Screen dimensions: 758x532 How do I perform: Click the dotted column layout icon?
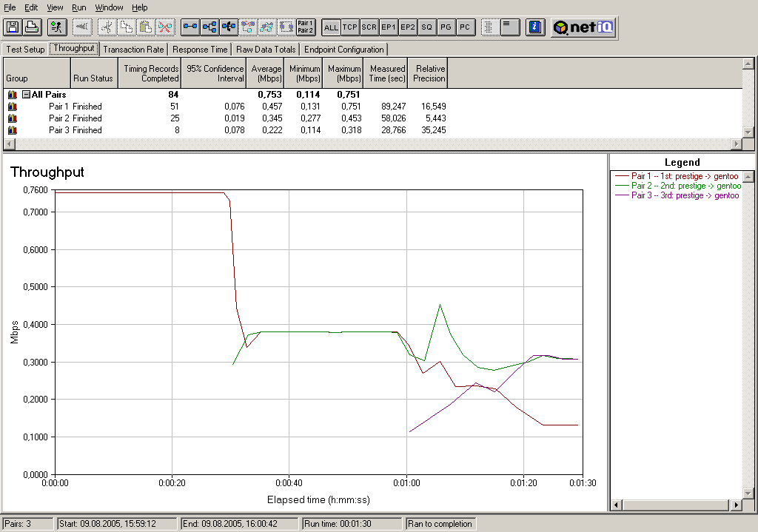pos(490,27)
